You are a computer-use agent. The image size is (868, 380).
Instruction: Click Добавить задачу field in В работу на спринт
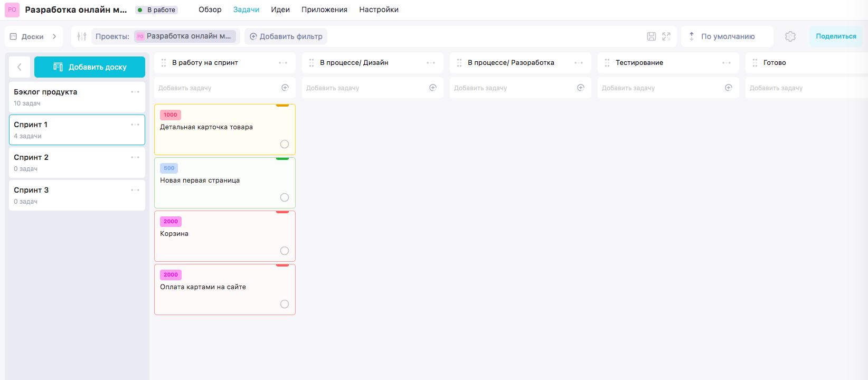(225, 88)
